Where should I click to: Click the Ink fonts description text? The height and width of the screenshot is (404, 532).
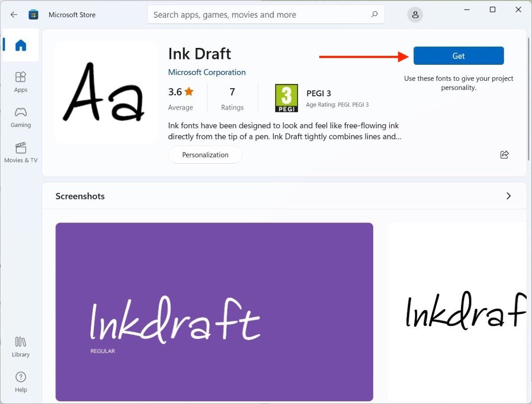pos(285,131)
